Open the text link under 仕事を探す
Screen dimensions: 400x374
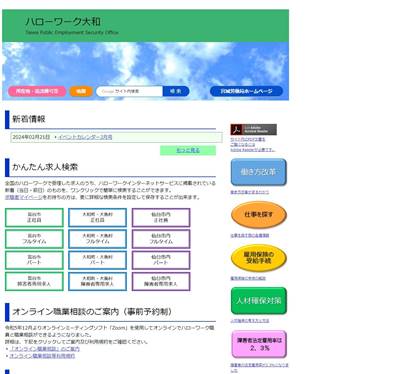(x=250, y=235)
